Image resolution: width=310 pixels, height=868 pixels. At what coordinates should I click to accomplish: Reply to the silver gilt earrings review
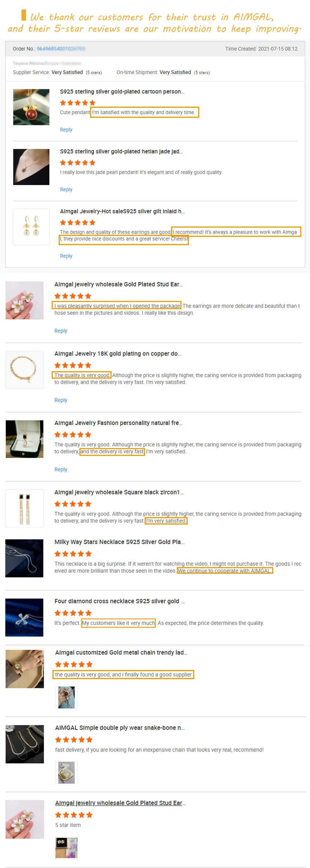66,256
